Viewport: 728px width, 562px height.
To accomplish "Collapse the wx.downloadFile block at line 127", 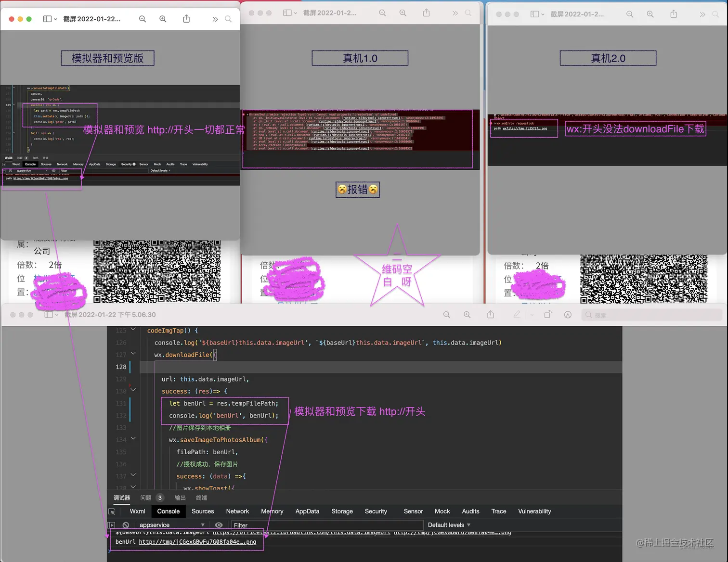I will click(133, 354).
